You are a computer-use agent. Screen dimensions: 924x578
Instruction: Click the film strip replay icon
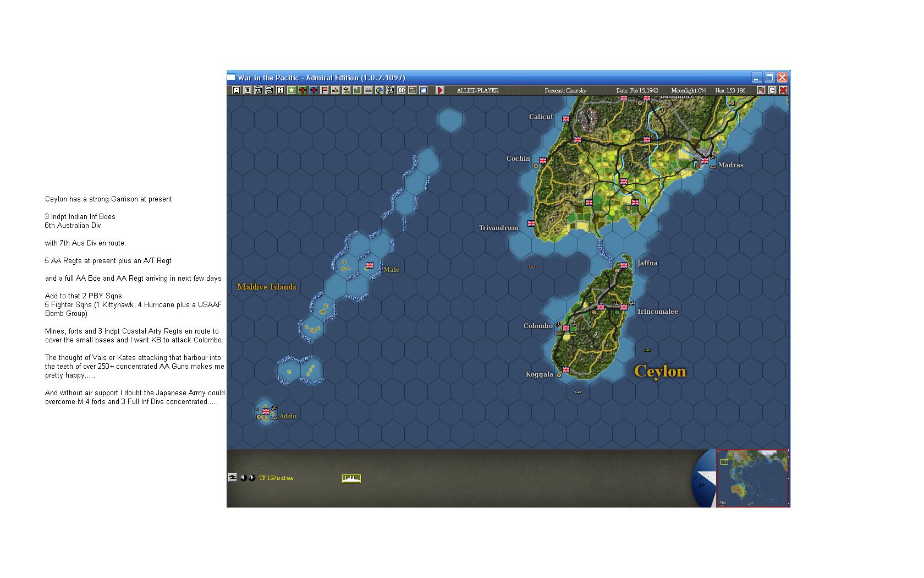click(413, 90)
